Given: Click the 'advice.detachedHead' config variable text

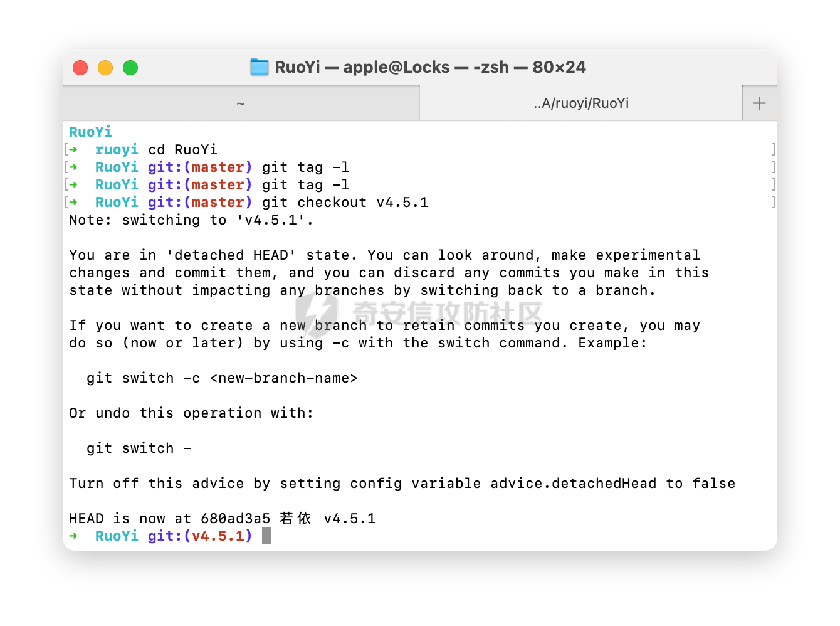Looking at the screenshot, I should click(x=573, y=484).
